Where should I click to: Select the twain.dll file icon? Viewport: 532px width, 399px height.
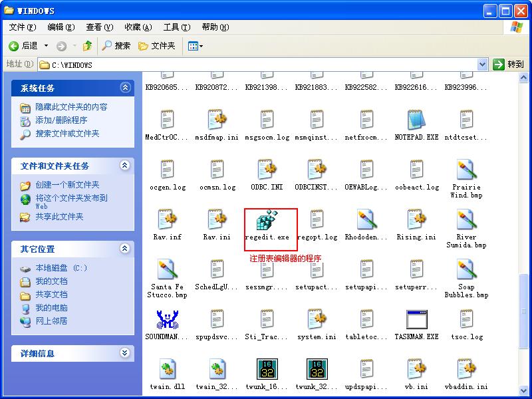click(x=168, y=369)
